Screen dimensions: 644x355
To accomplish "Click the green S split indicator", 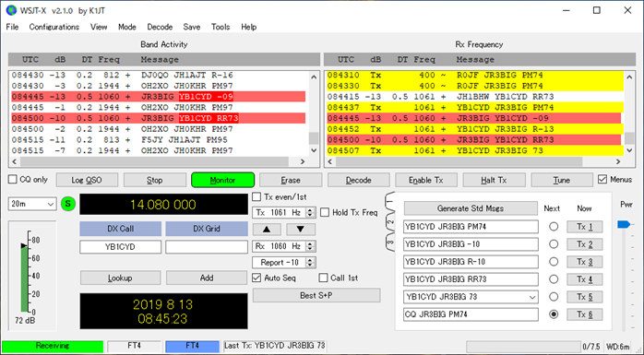I will point(68,204).
